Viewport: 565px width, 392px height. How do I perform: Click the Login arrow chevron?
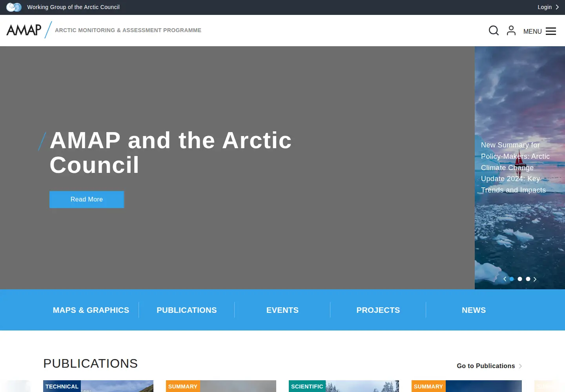[557, 7]
